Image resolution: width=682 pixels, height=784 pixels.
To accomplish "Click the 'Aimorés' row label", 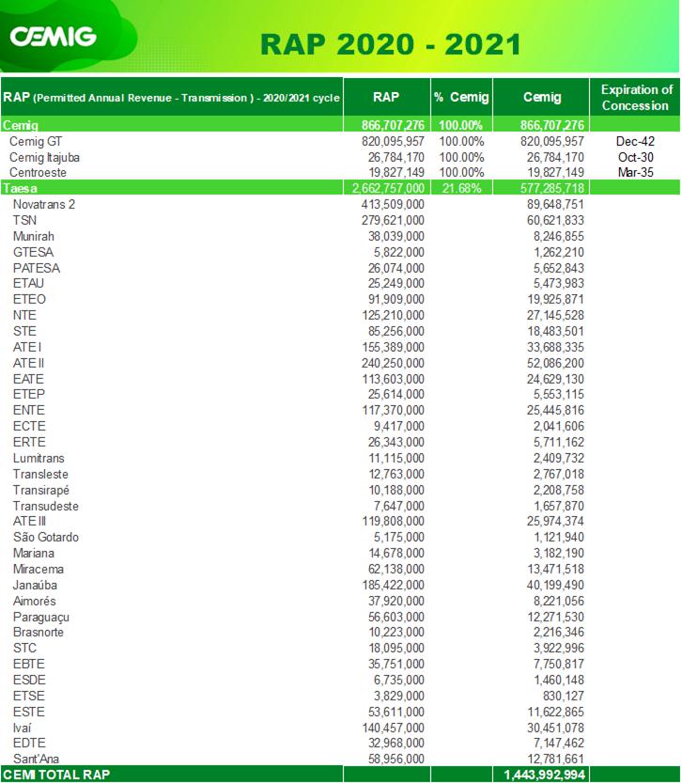I will (x=35, y=602).
